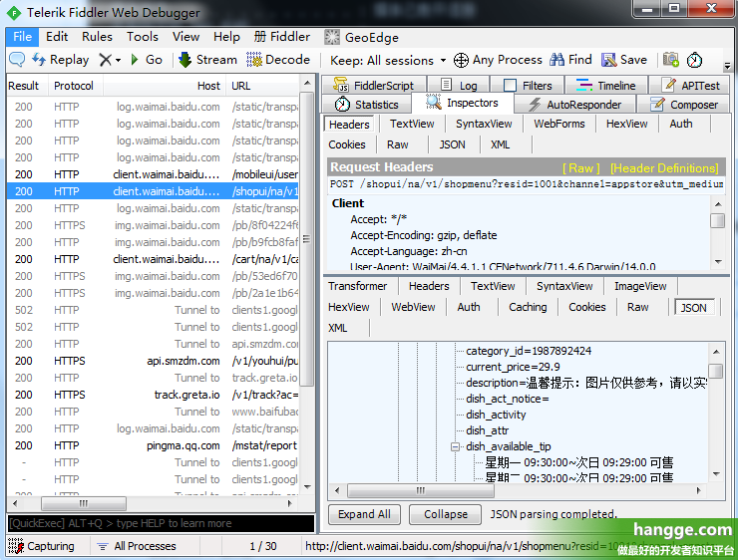The height and width of the screenshot is (560, 738).
Task: Click the timer clock toolbar icon
Action: pyautogui.click(x=695, y=60)
